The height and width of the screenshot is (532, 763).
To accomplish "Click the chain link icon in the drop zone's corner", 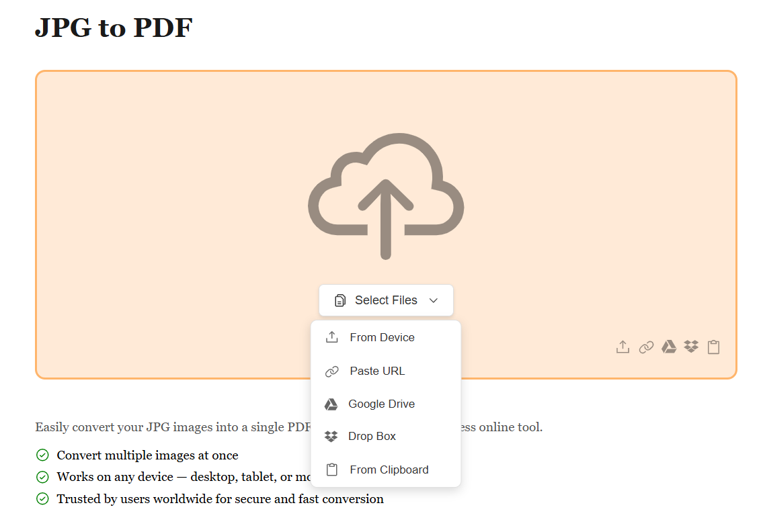I will [x=646, y=347].
